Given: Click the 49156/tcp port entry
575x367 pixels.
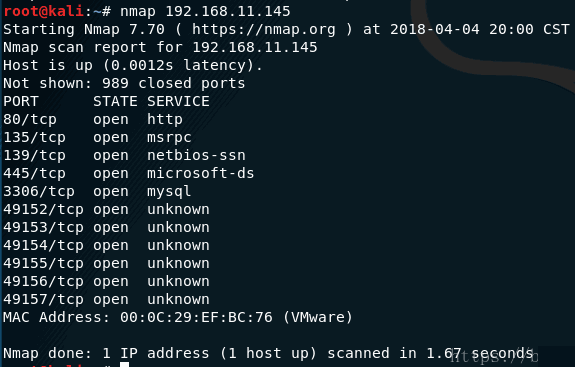Looking at the screenshot, I should 106,281.
